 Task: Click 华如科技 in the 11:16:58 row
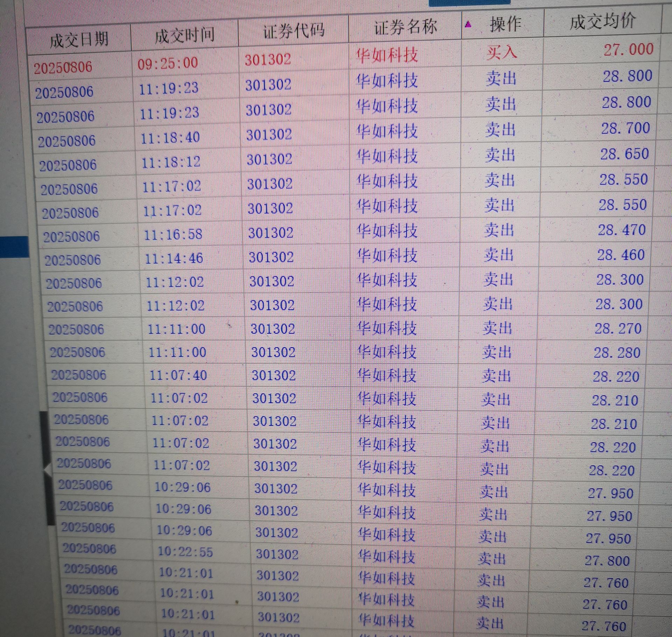pyautogui.click(x=387, y=231)
